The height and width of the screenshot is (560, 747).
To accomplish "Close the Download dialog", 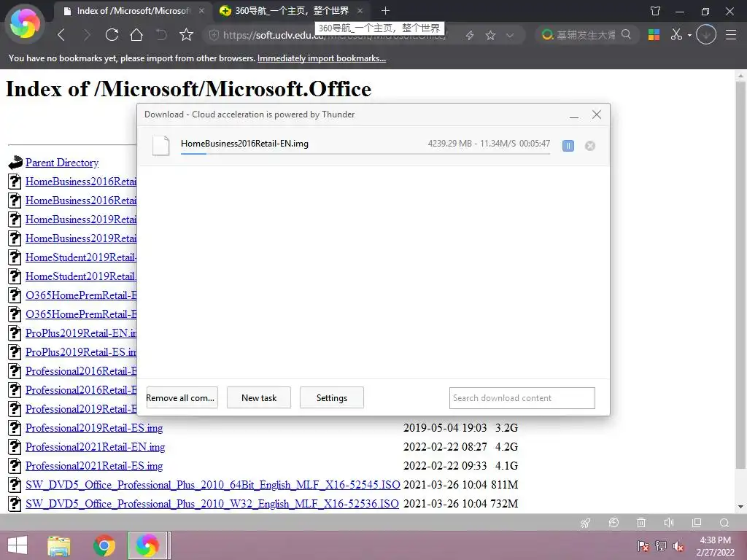I will [x=597, y=114].
